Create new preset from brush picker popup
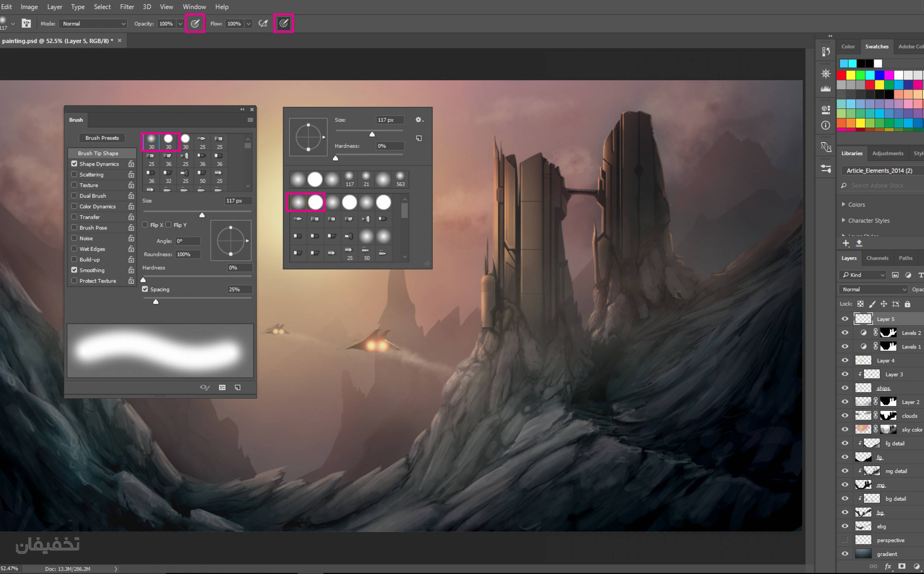 (x=419, y=138)
